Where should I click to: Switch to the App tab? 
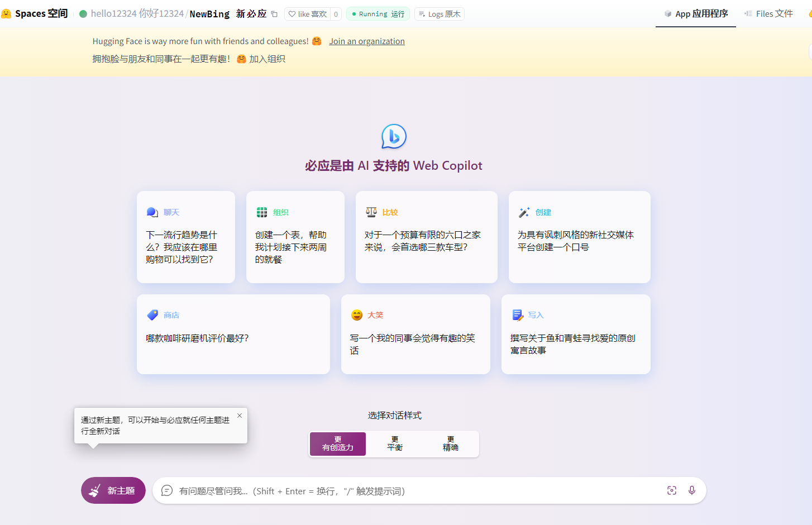pyautogui.click(x=696, y=13)
